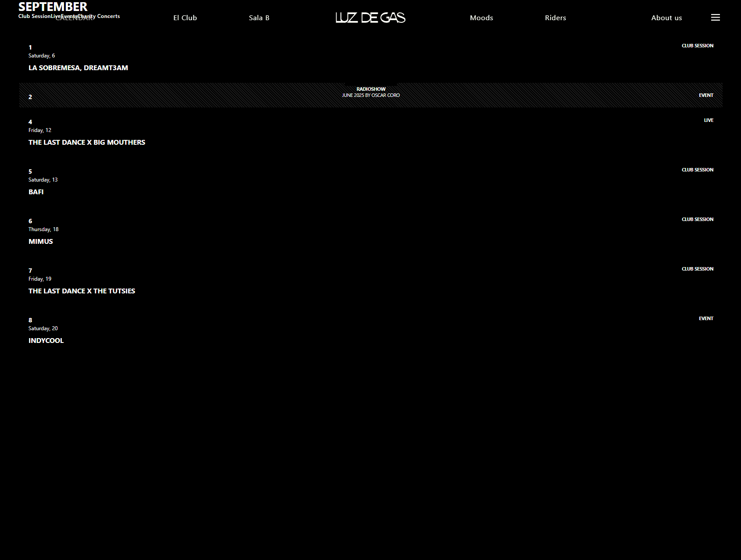Click the Luz de Gas logo
Viewport: 741px width, 560px height.
[x=370, y=18]
